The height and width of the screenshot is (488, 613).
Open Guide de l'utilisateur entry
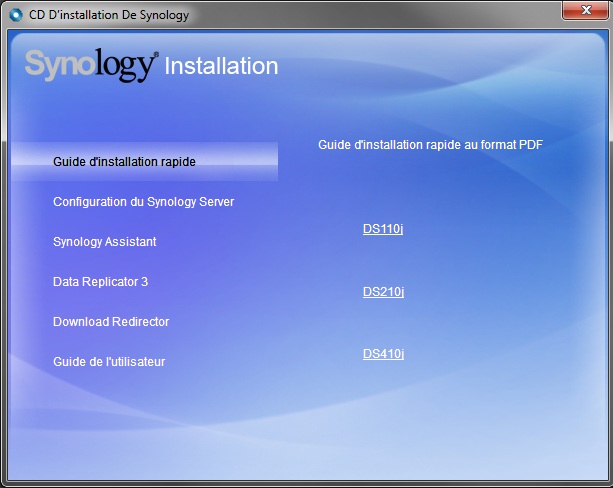pyautogui.click(x=109, y=362)
